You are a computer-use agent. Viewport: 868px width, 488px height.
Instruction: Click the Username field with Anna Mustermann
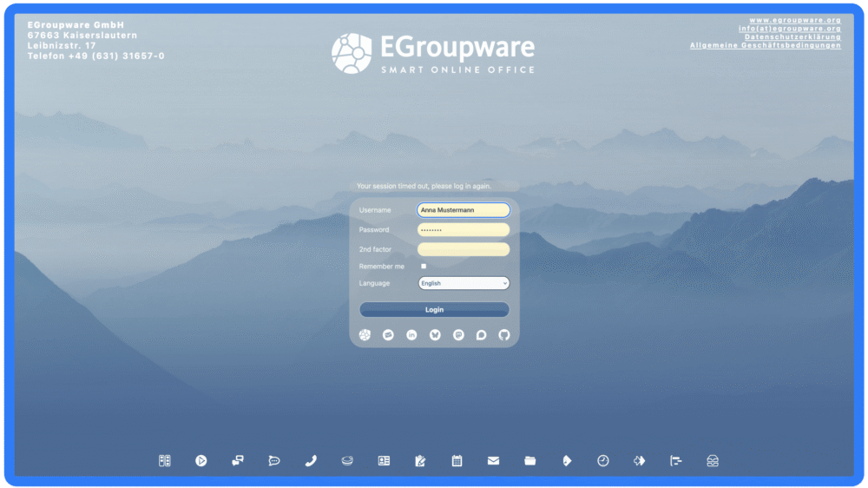(x=464, y=210)
